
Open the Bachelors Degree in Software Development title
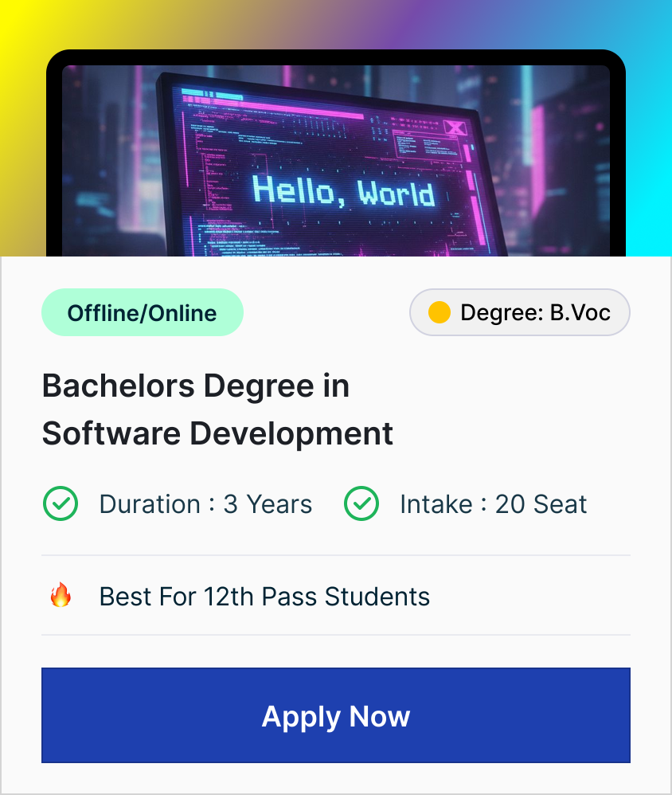217,409
